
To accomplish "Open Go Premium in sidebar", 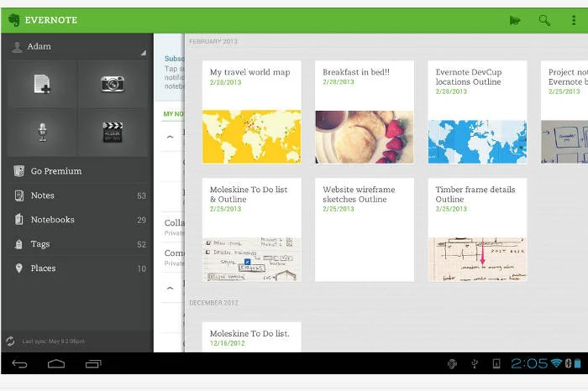I will (77, 171).
